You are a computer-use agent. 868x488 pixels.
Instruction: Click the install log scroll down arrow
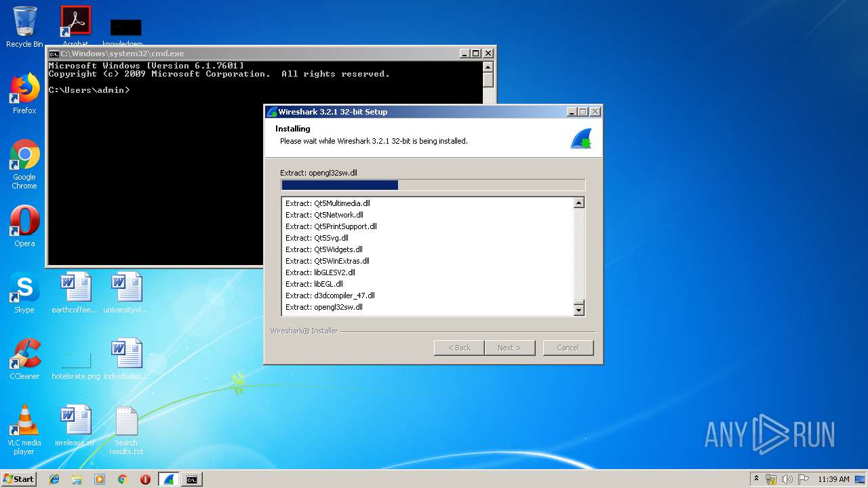coord(578,310)
